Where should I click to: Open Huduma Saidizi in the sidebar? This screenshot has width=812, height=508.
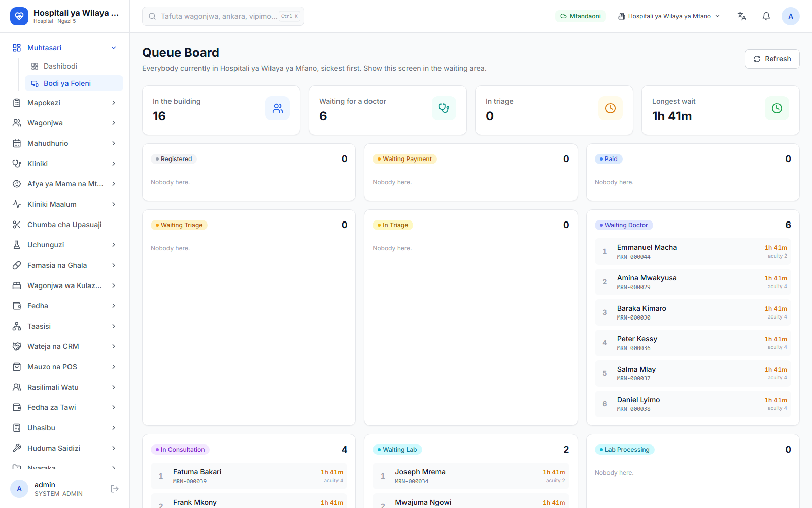pyautogui.click(x=65, y=448)
